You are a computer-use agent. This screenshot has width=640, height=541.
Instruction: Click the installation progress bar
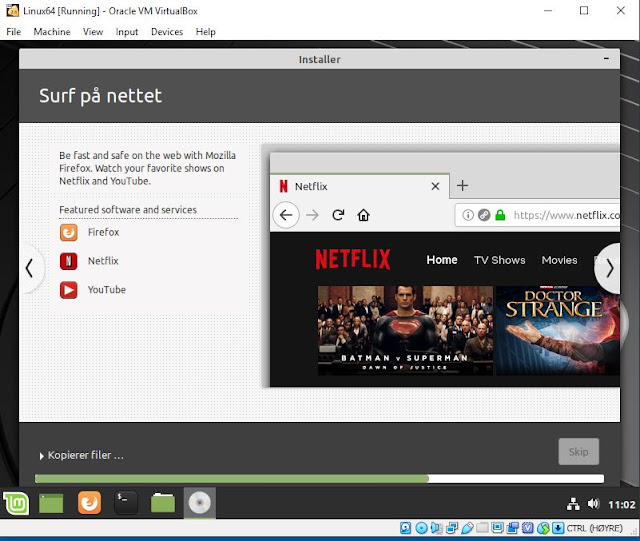point(319,479)
